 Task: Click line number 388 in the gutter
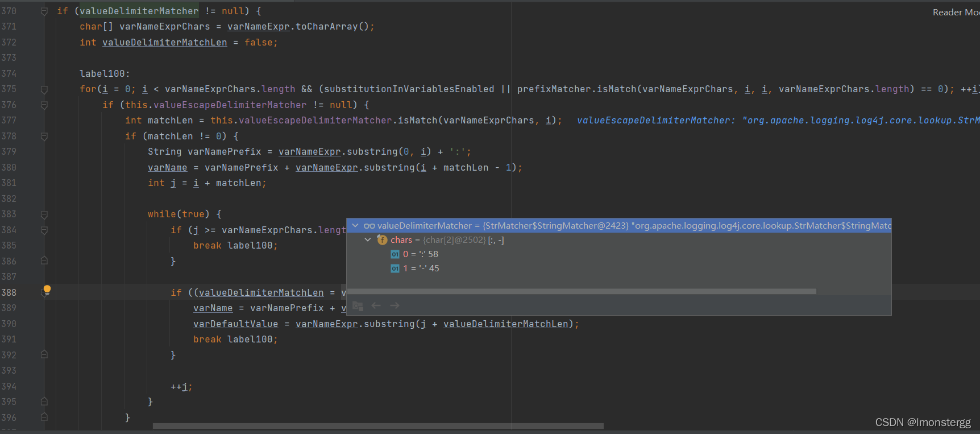click(9, 292)
